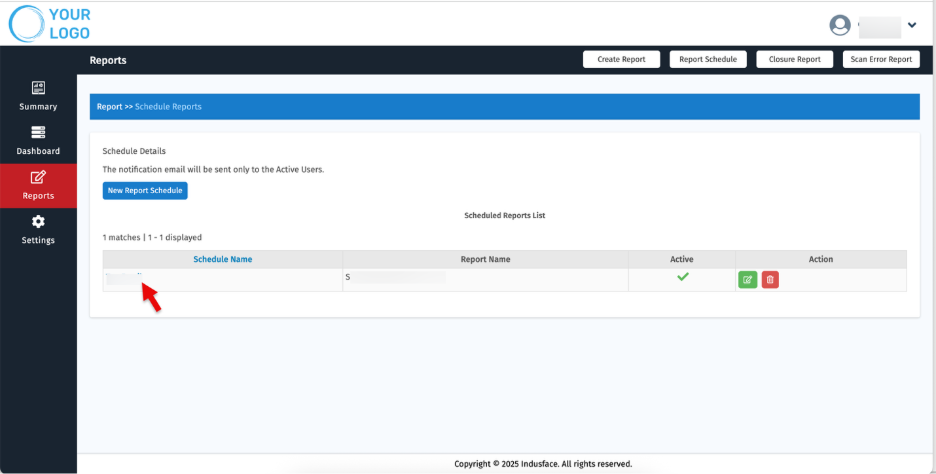
Task: Open the Scan Error Report
Action: pyautogui.click(x=881, y=59)
